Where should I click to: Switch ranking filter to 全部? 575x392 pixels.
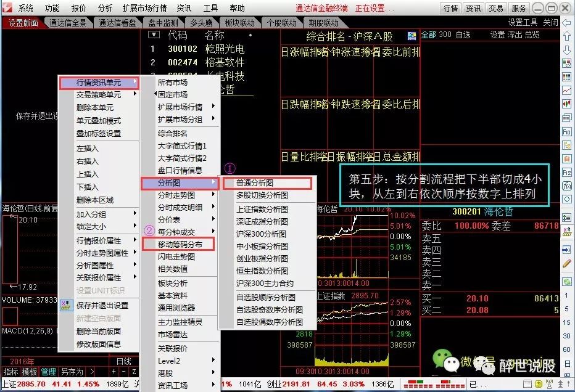pos(429,35)
